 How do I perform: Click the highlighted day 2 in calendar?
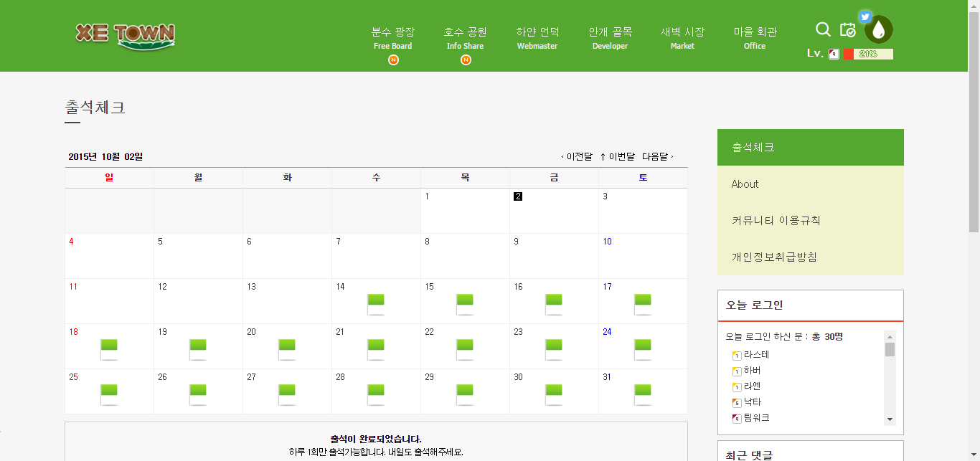(518, 196)
